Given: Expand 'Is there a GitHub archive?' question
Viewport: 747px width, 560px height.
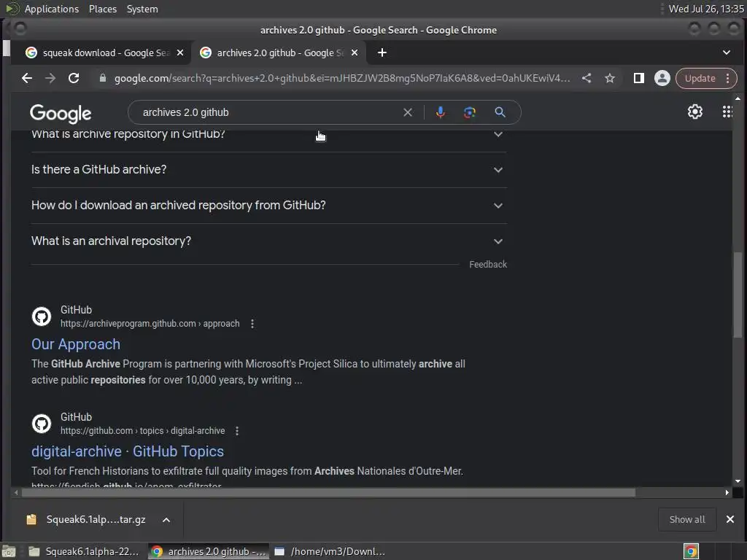Looking at the screenshot, I should (268, 169).
